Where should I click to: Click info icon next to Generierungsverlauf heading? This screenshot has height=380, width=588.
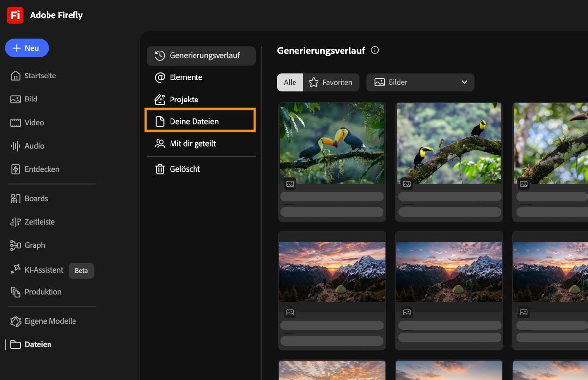[375, 50]
